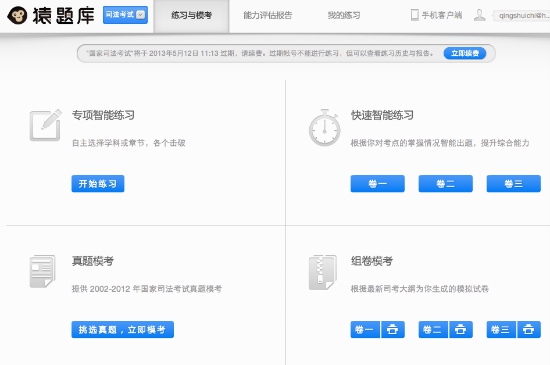Image resolution: width=550 pixels, height=365 pixels.
Task: Select 卷二 under 快速智能练习
Action: (445, 184)
